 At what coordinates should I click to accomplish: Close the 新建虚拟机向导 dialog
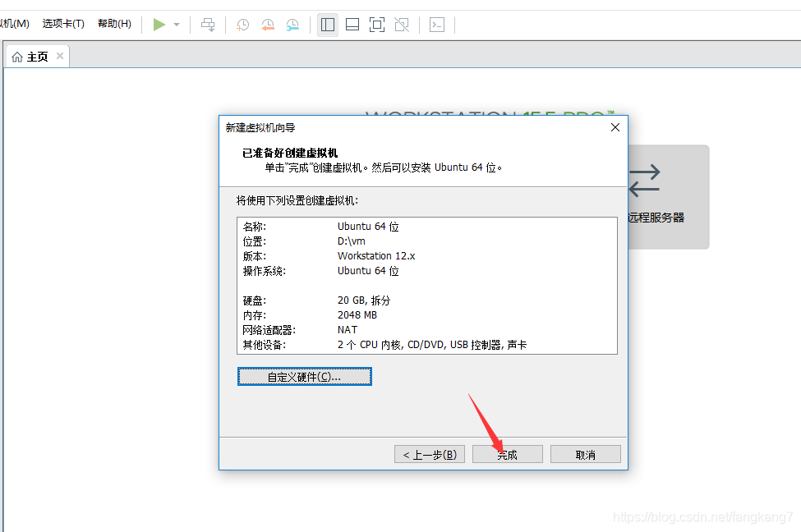pos(615,127)
